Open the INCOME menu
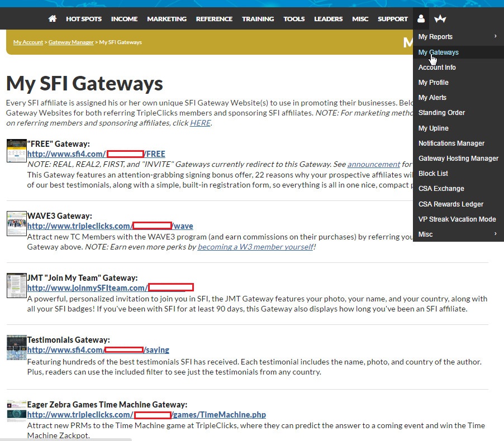The image size is (504, 441). pos(125,19)
